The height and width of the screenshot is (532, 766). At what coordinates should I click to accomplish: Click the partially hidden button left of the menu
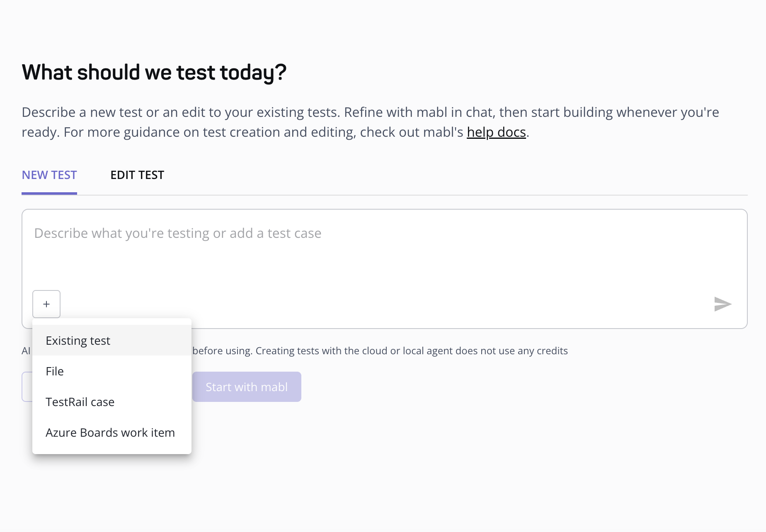click(27, 387)
